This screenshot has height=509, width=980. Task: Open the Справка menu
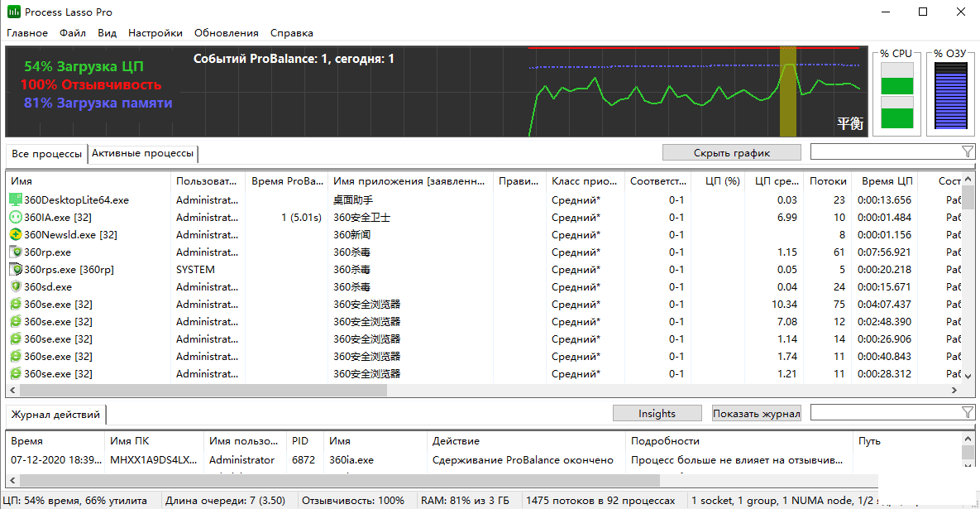[x=291, y=33]
